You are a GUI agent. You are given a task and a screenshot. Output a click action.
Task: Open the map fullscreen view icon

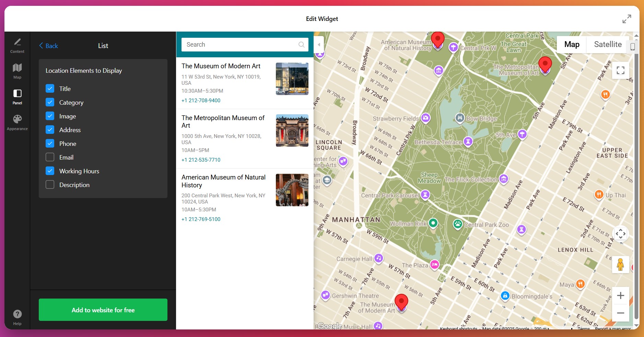(620, 70)
